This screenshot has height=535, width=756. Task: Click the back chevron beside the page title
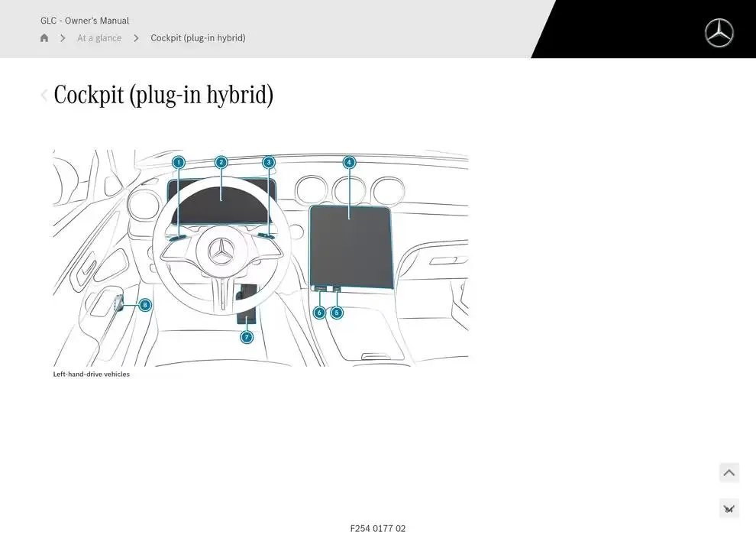44,94
